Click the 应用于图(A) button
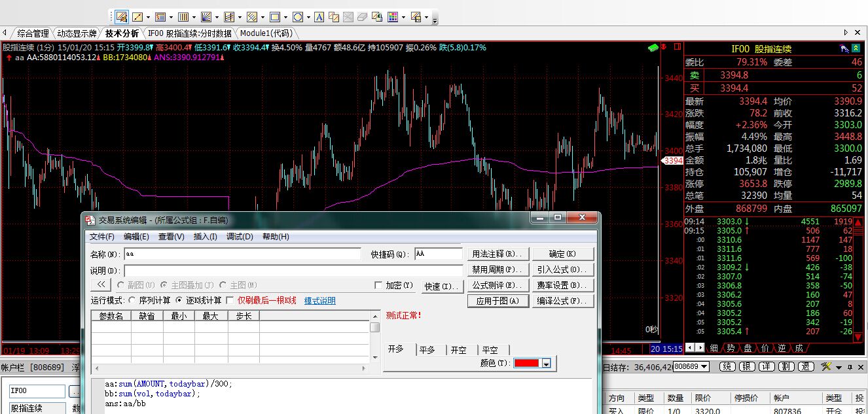 point(497,301)
